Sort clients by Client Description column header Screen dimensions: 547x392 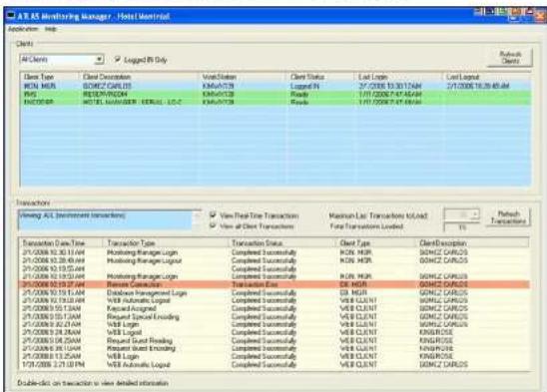coord(139,77)
